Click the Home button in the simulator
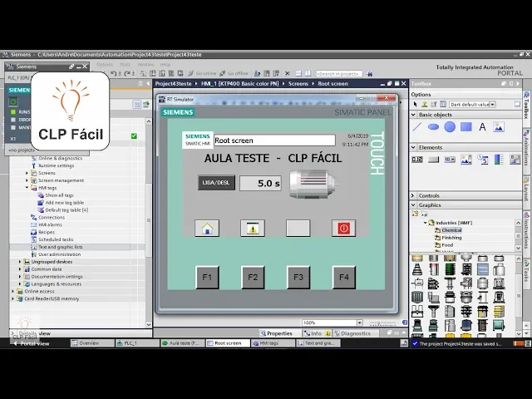The image size is (532, 399). pos(207,229)
